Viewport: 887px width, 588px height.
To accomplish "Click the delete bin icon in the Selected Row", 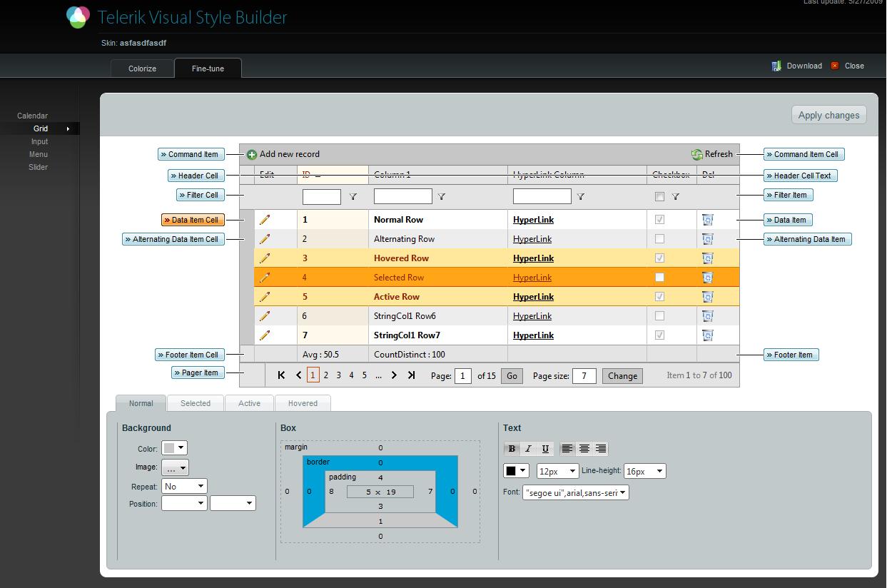I will click(x=707, y=278).
